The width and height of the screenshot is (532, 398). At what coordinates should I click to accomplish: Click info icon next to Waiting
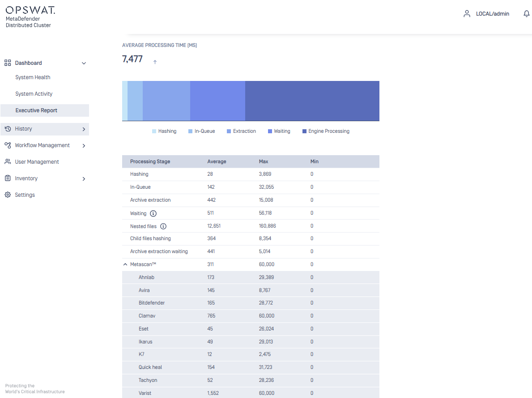click(153, 213)
